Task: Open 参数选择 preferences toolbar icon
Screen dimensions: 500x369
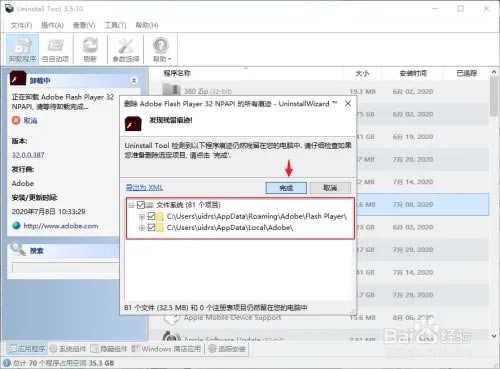Action: (126, 49)
